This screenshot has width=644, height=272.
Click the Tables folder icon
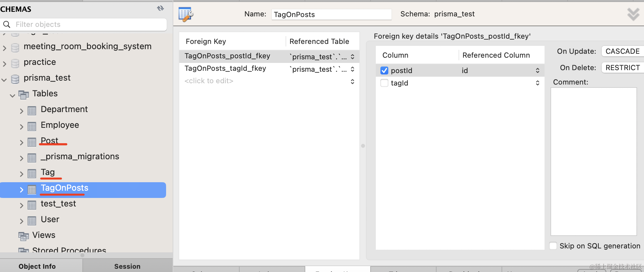point(23,95)
